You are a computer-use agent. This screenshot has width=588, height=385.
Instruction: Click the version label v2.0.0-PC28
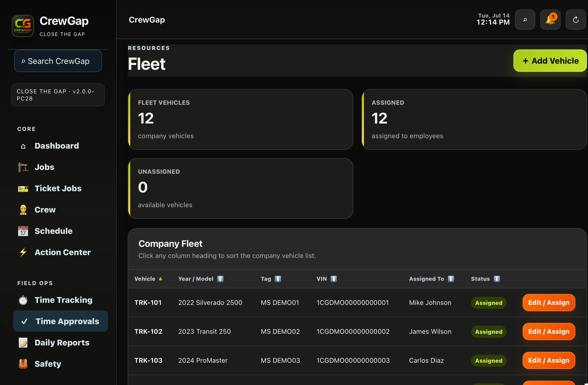[x=58, y=95]
